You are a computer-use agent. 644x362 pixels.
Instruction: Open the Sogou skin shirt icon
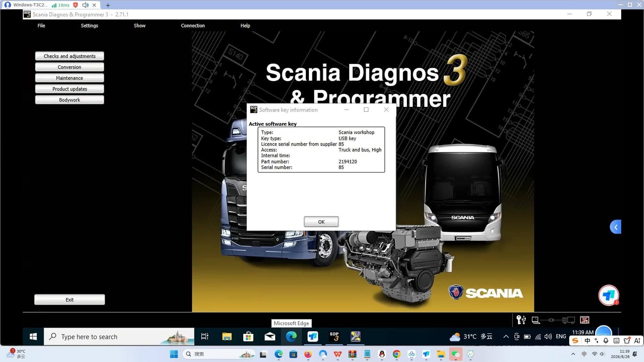click(x=627, y=341)
